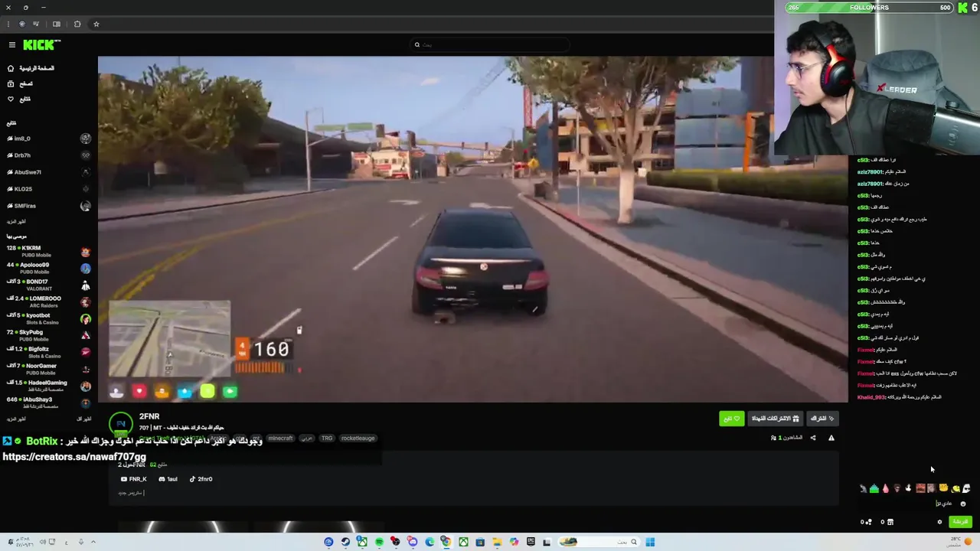Click the Gift Subscriptions button
Viewport: 980px width, 551px height.
775,419
